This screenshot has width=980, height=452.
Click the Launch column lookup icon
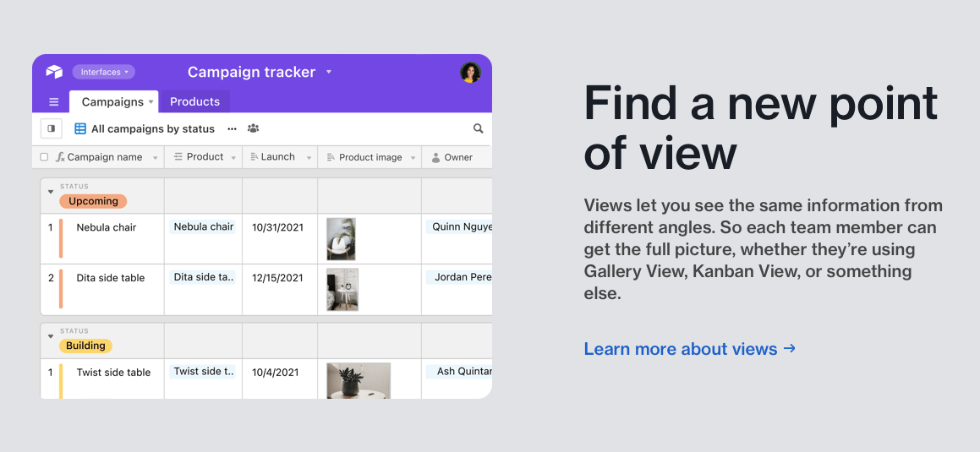[255, 156]
